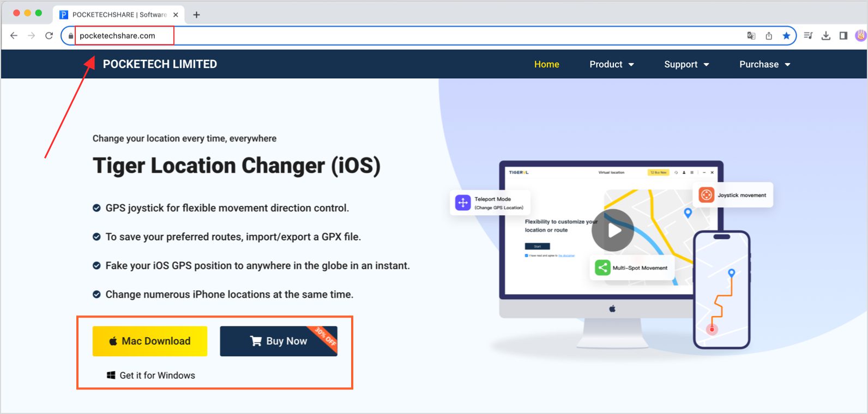Click the orange Joystick movement icon
The image size is (868, 414).
pos(706,195)
